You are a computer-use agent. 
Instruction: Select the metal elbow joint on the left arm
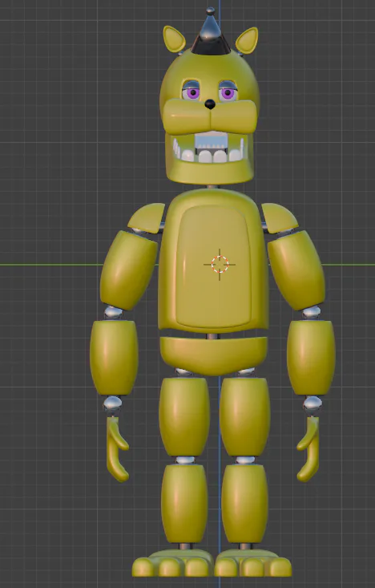[114, 313]
